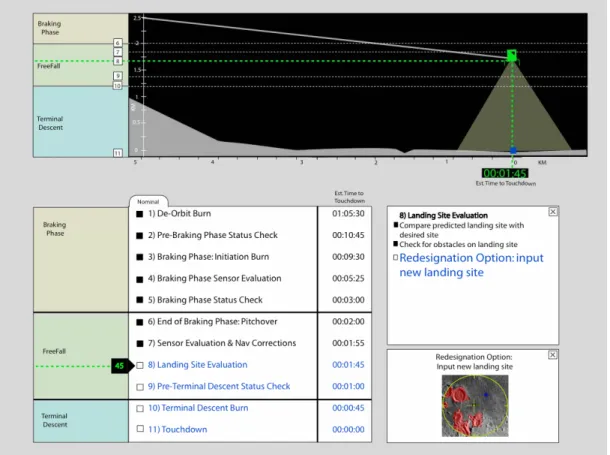Screen dimensions: 610x455
Task: Click the 00:05:25 time value
Action: [x=348, y=278]
